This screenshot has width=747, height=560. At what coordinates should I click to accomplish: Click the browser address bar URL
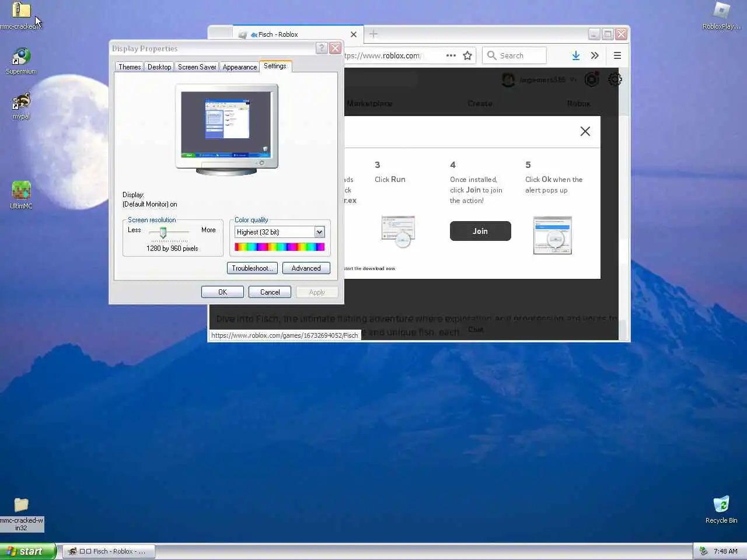point(383,55)
